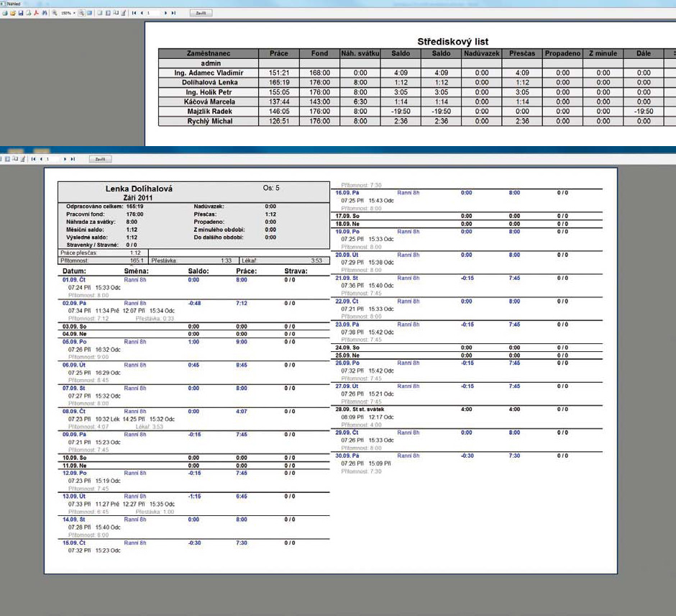676x616 pixels.
Task: Show page thumbnails in the lower preview toolbar
Action: click(x=8, y=159)
